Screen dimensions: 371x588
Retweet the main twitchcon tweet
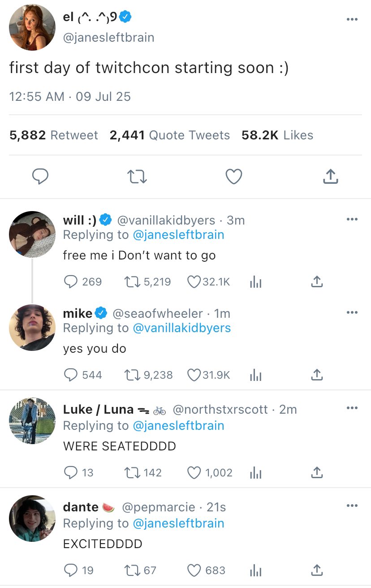138,177
